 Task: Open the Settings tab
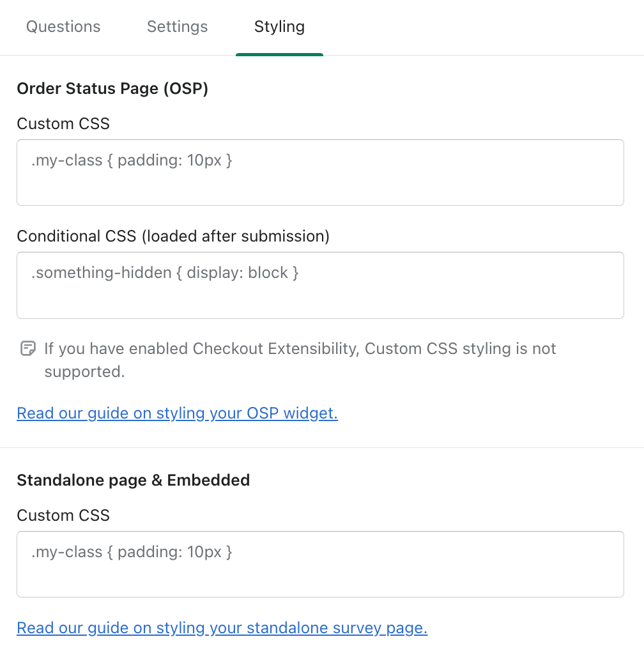pos(177,27)
